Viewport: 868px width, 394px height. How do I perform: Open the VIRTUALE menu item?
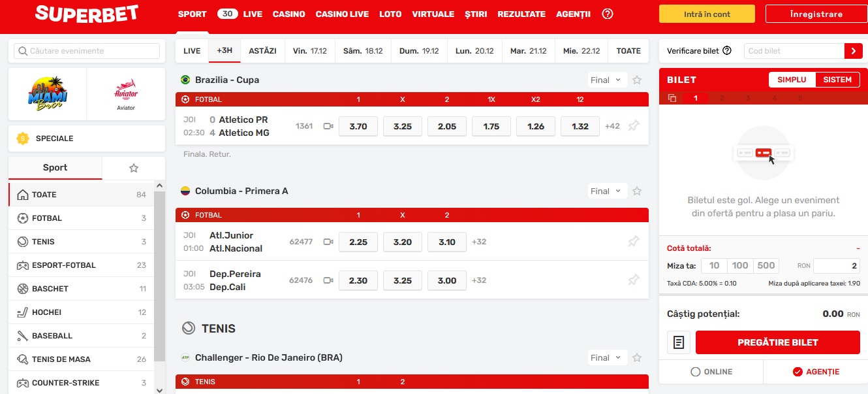tap(433, 14)
